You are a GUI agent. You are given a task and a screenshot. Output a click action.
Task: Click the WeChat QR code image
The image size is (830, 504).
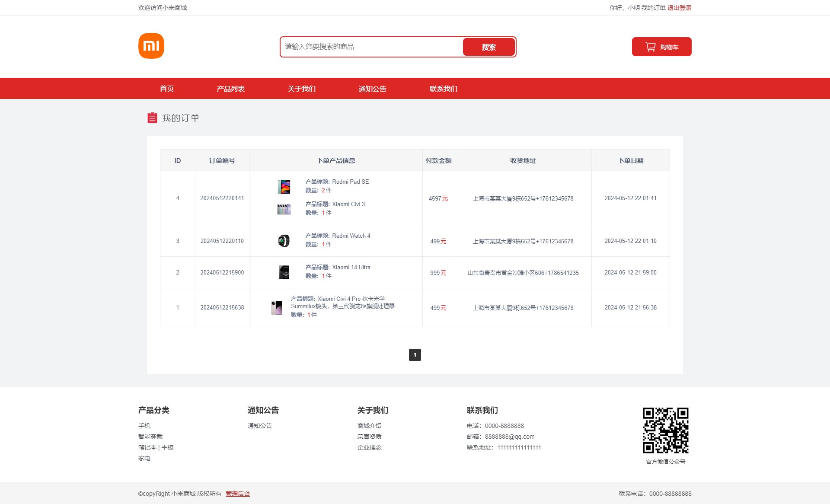point(665,430)
